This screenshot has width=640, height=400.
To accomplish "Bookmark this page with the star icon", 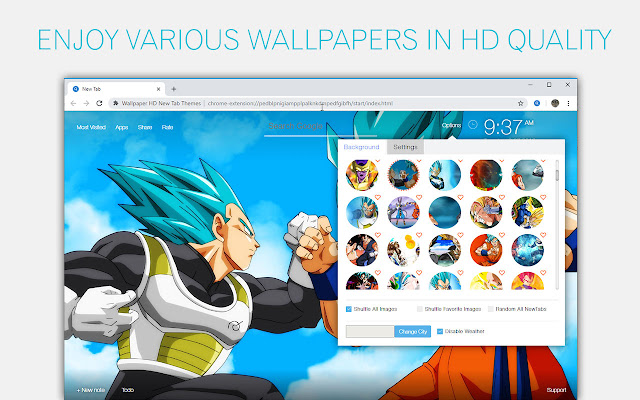I will [x=520, y=103].
